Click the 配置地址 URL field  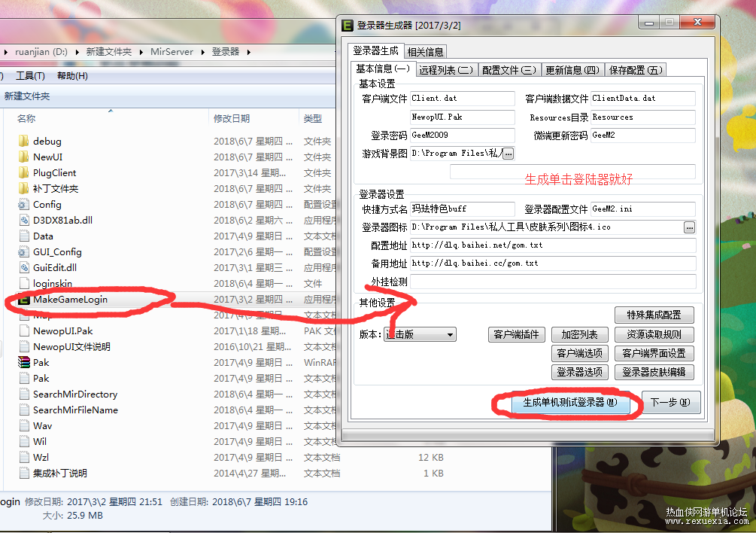tap(553, 245)
